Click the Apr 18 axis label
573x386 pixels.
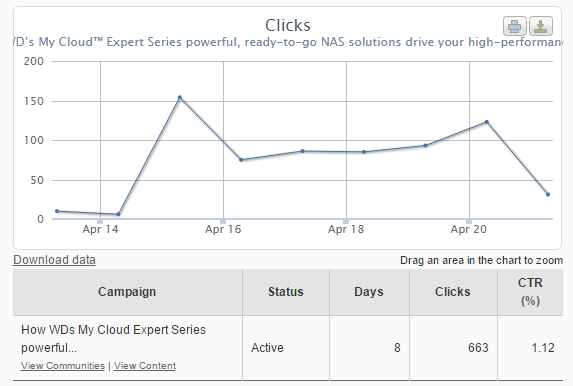[x=346, y=229]
